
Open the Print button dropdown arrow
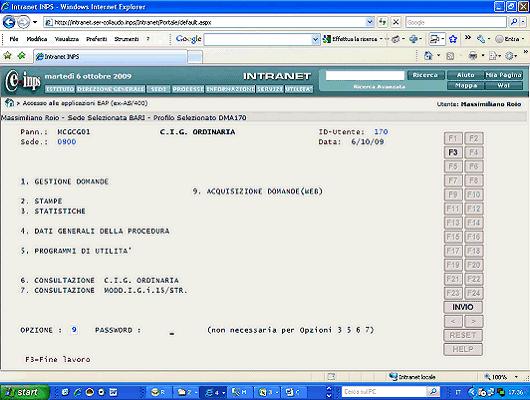(483, 56)
